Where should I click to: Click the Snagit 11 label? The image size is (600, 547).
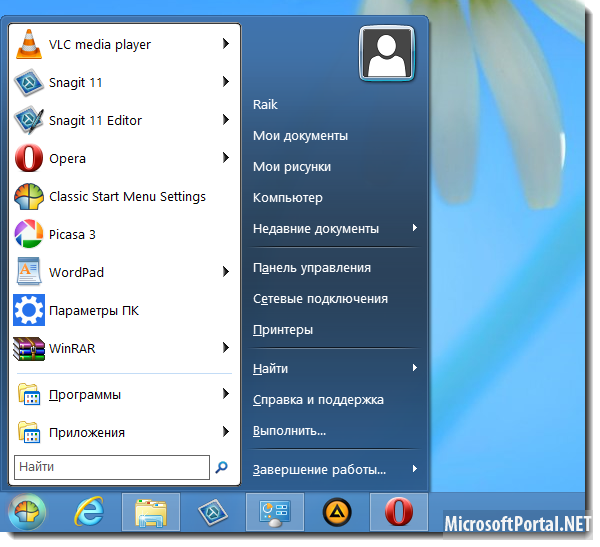click(75, 82)
